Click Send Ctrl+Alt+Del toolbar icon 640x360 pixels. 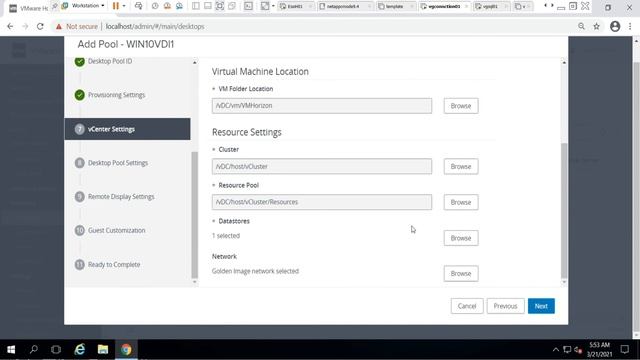pos(138,6)
